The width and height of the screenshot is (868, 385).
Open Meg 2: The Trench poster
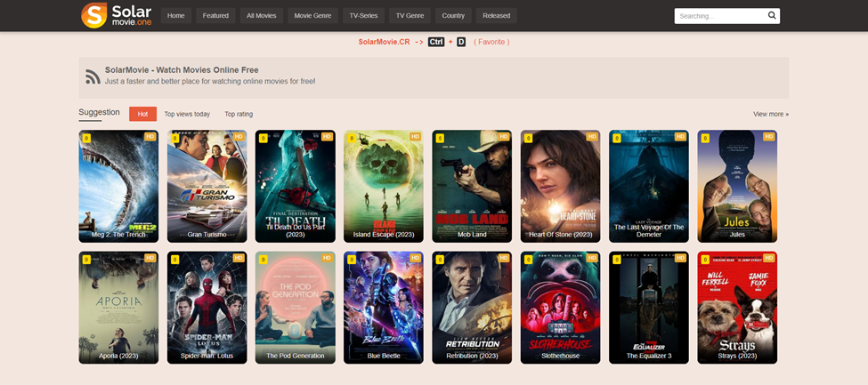[118, 187]
